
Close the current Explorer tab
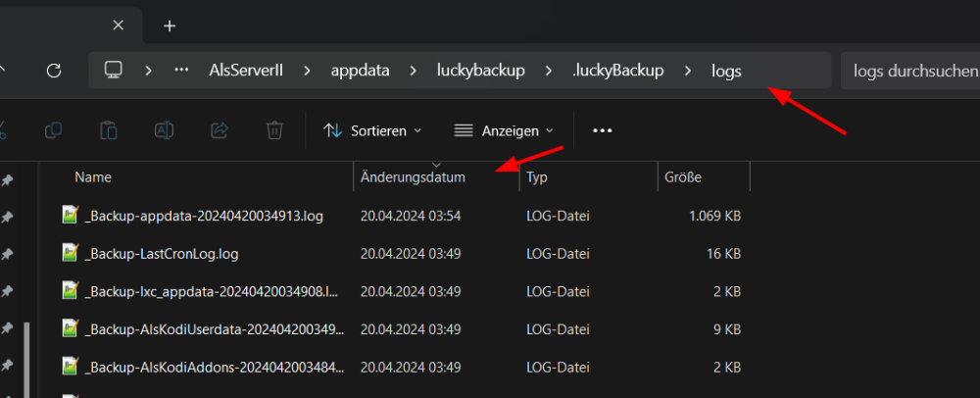[x=119, y=25]
